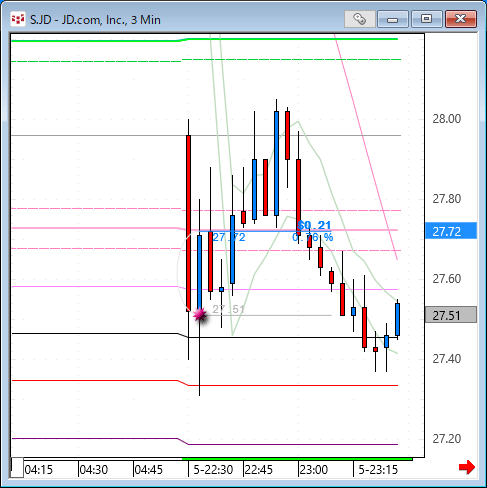Select the gray 27.51 price axis tag
Image resolution: width=487 pixels, height=488 pixels.
click(x=451, y=315)
